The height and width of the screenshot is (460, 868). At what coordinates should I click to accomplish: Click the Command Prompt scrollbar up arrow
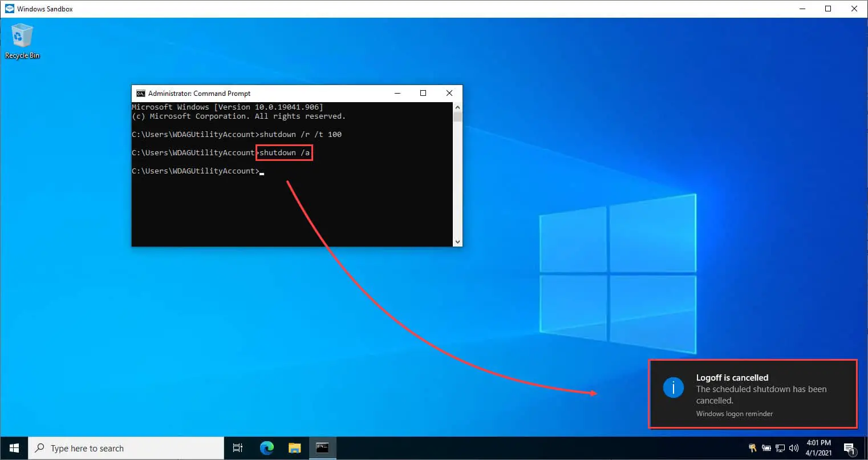pos(457,107)
